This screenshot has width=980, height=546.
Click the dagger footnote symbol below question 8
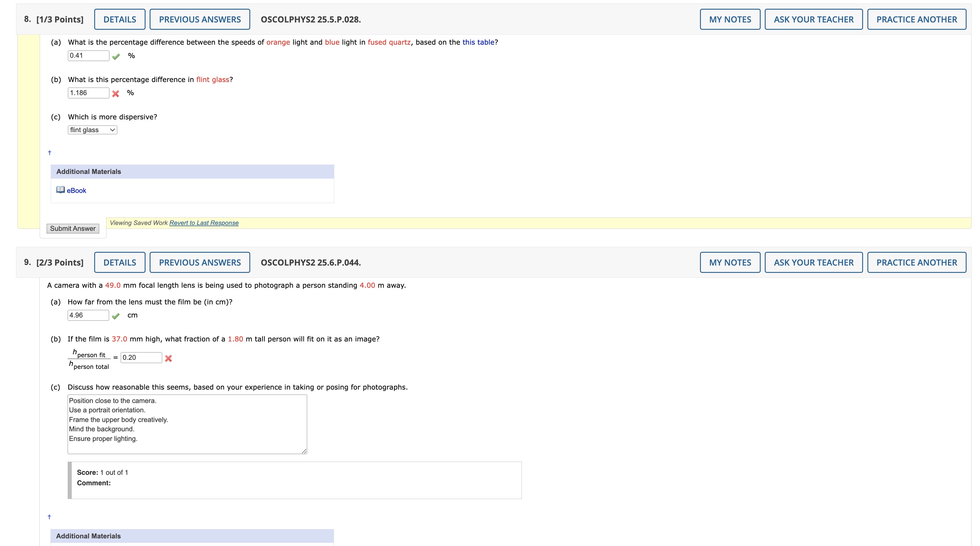[49, 152]
